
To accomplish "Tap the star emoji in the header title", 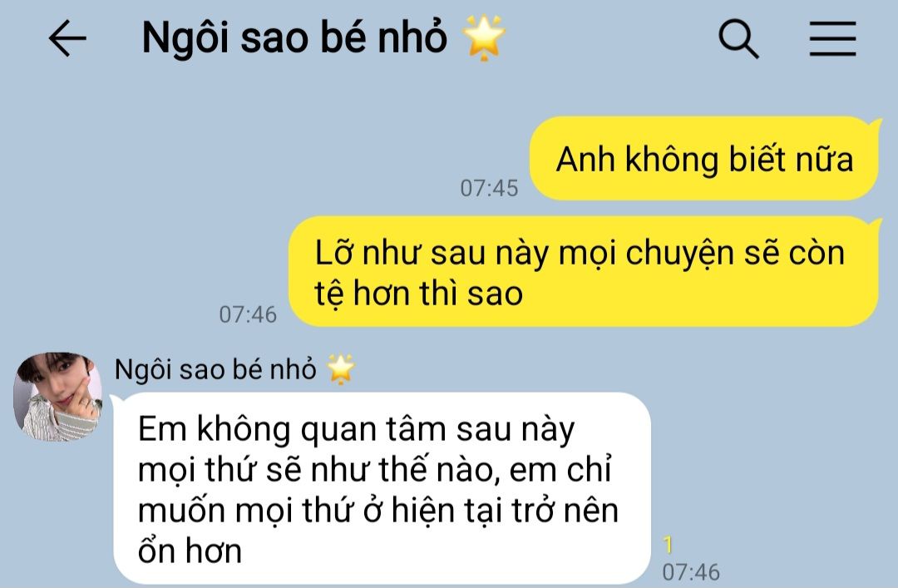I will click(484, 37).
